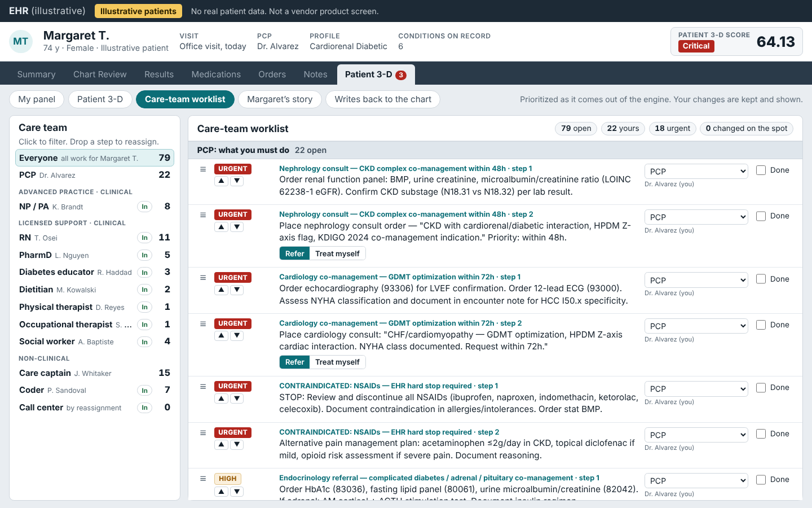Filter worklist to Everyone
This screenshot has height=508, width=812.
tap(95, 158)
